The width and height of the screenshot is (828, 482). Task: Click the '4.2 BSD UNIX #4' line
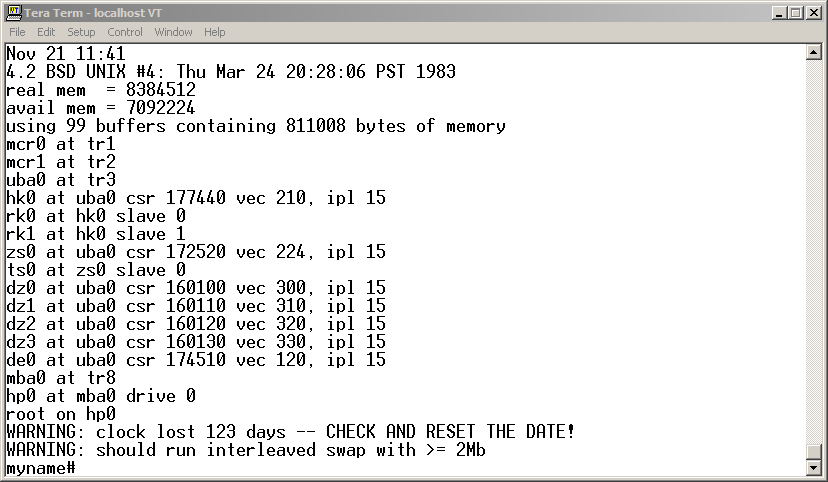[x=231, y=71]
